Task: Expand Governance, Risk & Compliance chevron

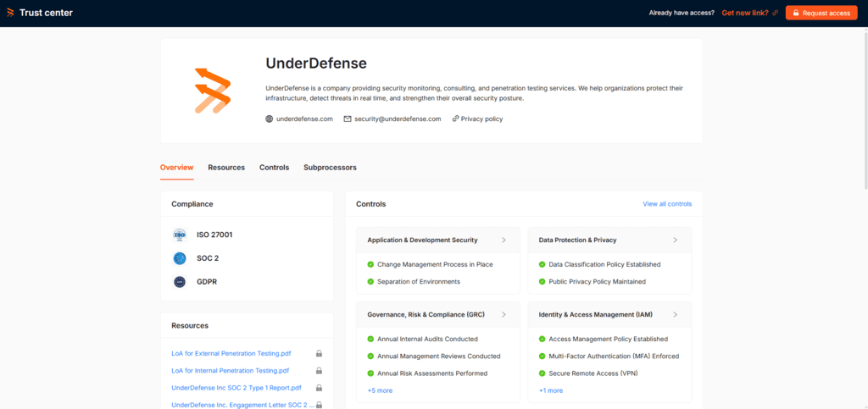Action: (x=504, y=314)
